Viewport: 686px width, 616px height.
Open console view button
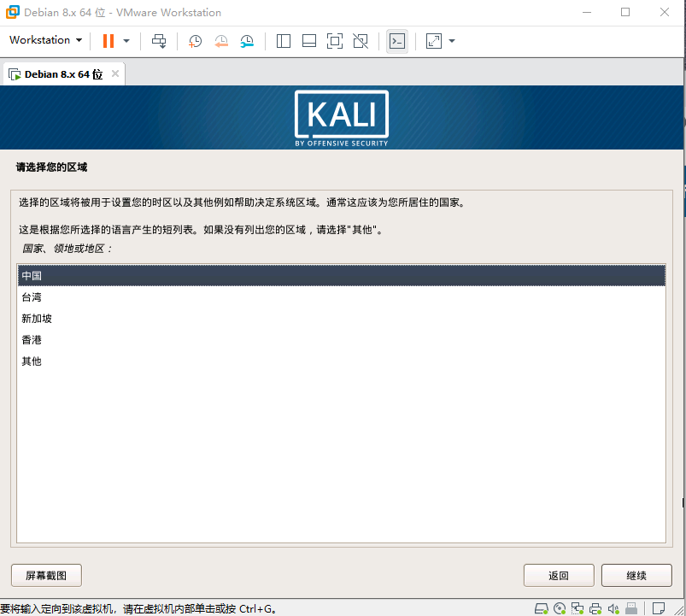[x=397, y=41]
